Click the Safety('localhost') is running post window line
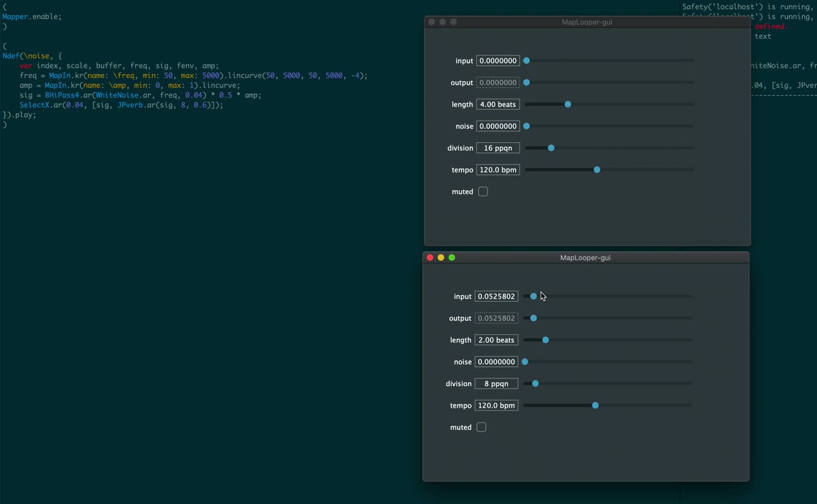 click(749, 7)
